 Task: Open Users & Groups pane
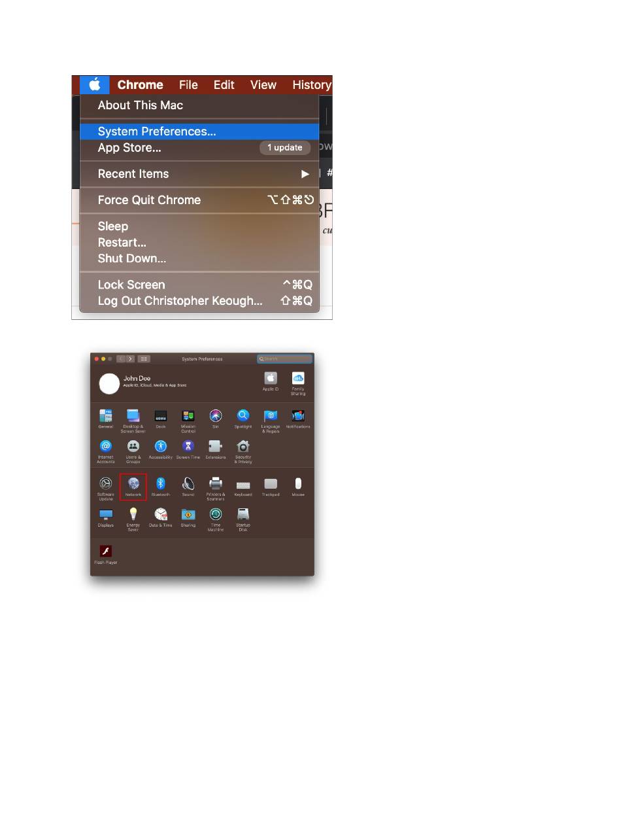(133, 451)
